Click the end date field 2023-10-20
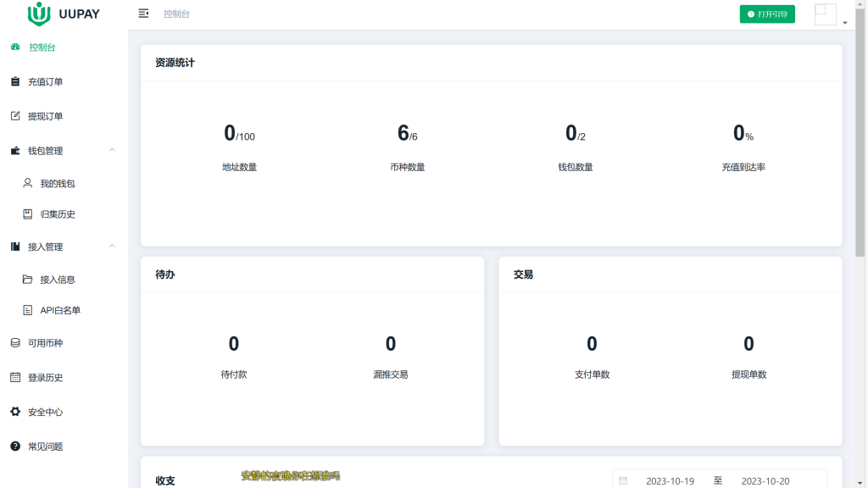This screenshot has height=488, width=868. point(765,481)
